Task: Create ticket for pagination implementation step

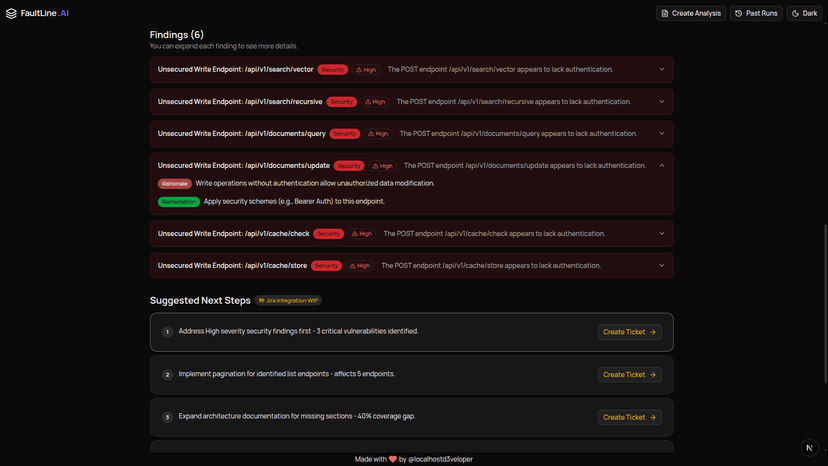Action: click(x=629, y=375)
